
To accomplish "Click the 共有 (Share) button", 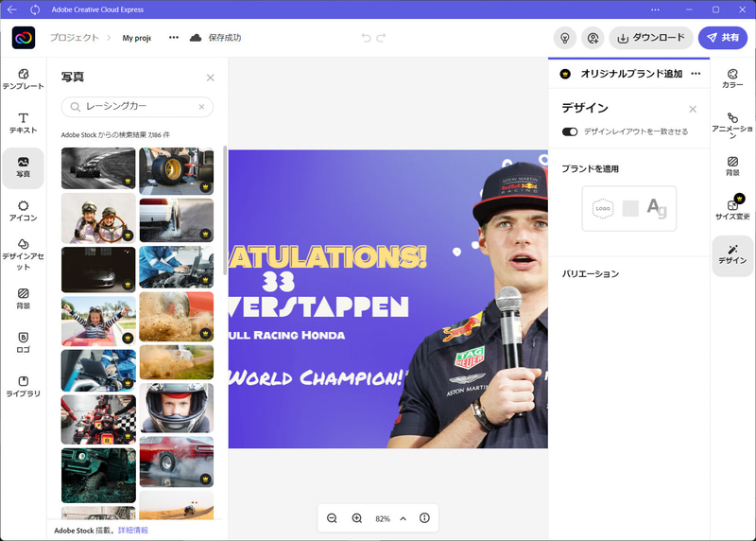I will 723,38.
